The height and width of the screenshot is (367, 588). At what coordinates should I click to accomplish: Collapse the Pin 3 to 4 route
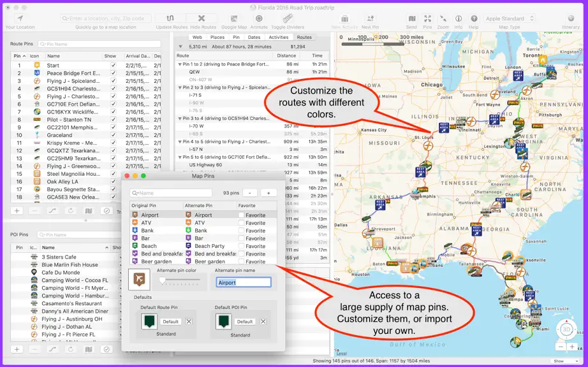(180, 119)
